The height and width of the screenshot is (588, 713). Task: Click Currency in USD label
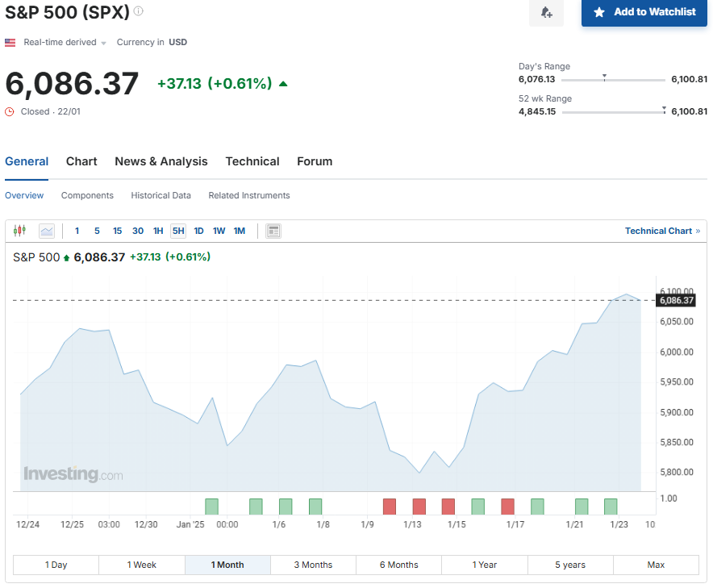152,42
